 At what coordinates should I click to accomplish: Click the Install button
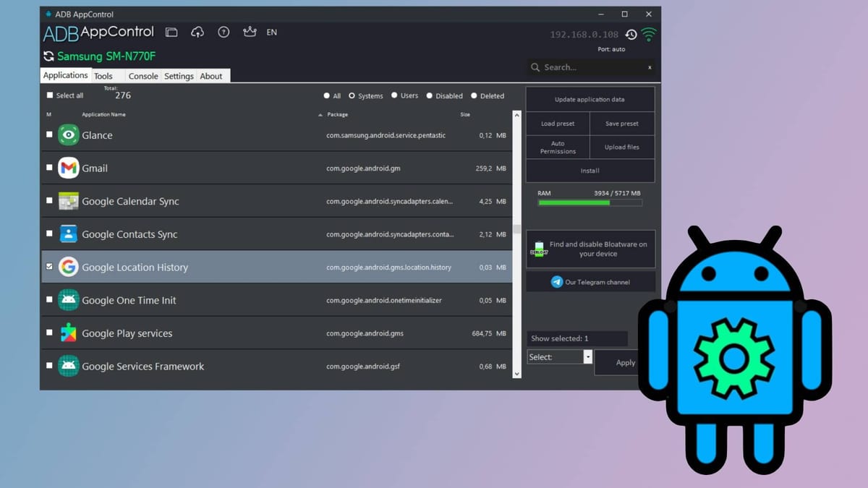pos(590,171)
